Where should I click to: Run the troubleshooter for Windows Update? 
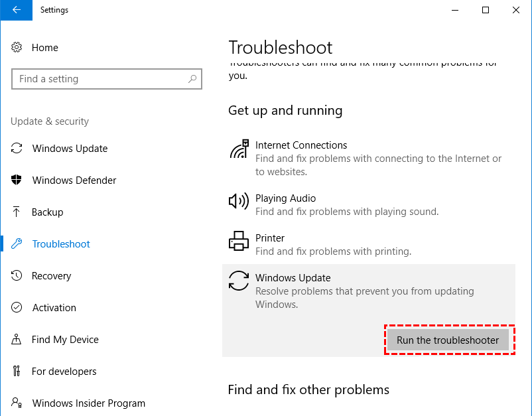tap(448, 340)
